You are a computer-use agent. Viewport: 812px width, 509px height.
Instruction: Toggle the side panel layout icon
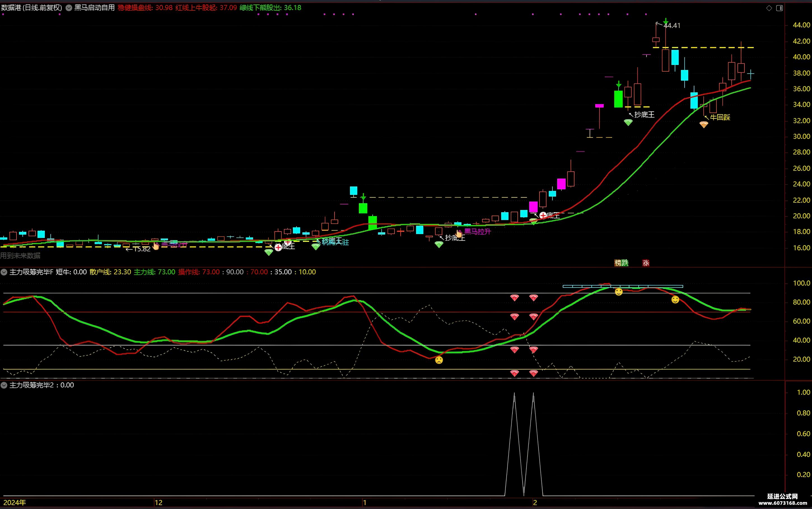coord(779,8)
